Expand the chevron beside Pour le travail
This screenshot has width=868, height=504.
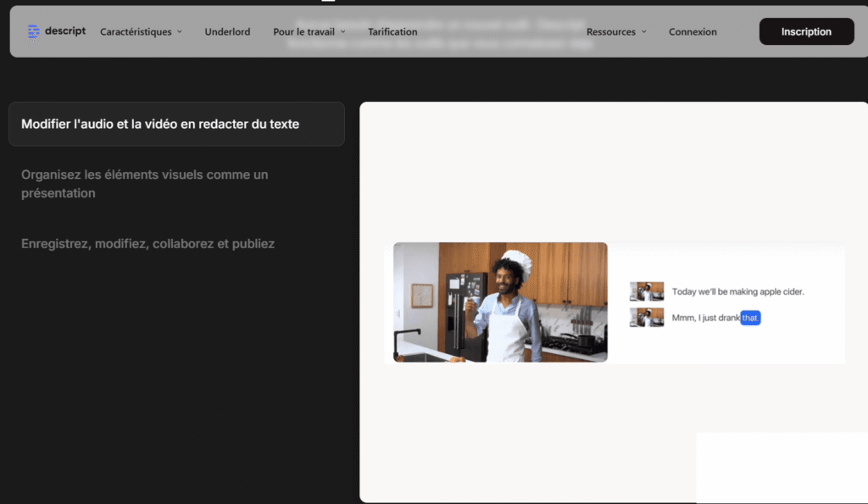[x=342, y=32]
